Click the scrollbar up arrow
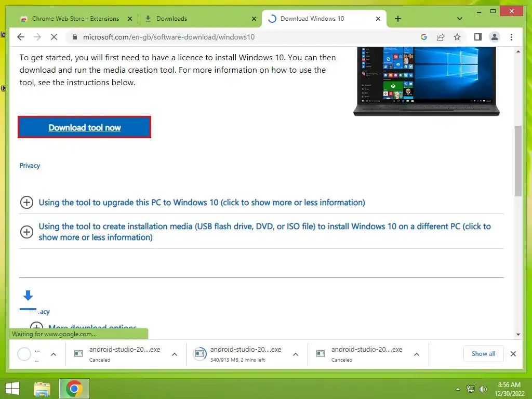The width and height of the screenshot is (532, 399). pos(518,51)
